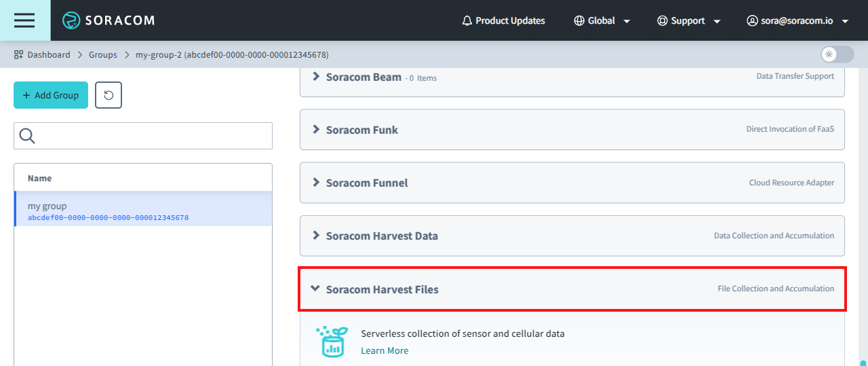Go to Groups in the breadcrumb
Screen dimensions: 868x366
(x=103, y=54)
